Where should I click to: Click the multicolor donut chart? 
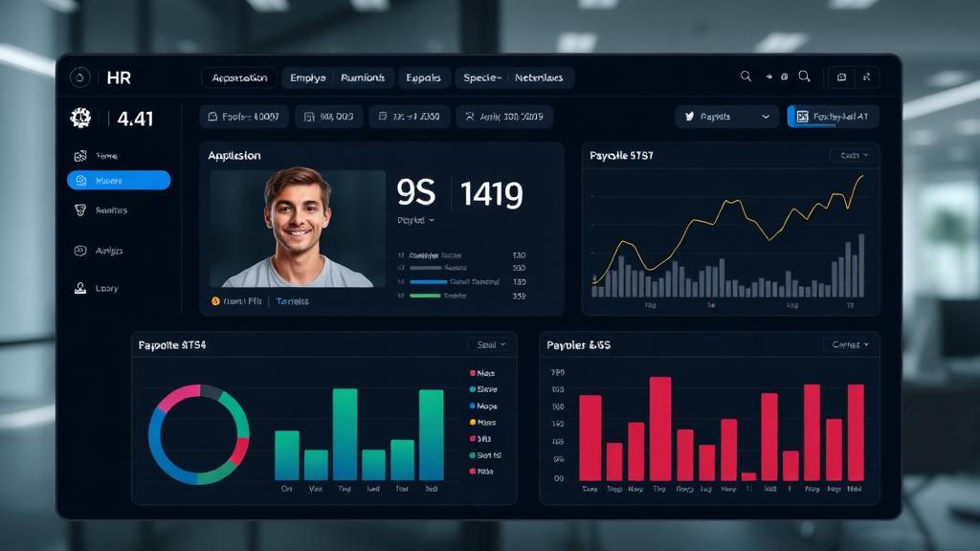click(199, 434)
